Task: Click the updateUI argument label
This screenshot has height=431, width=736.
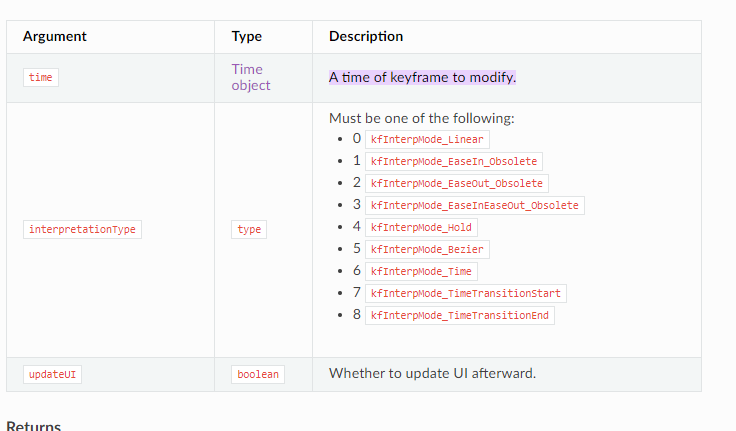Action: [x=53, y=374]
